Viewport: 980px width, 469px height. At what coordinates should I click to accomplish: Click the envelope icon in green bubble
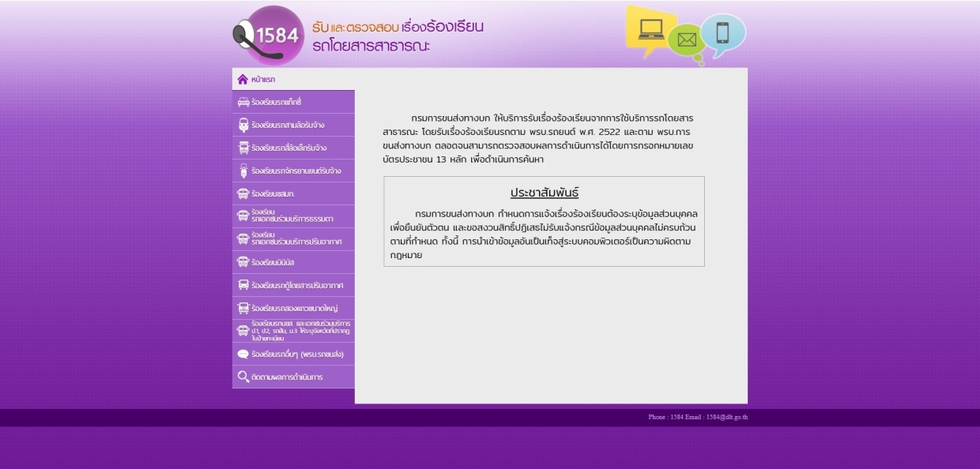(x=686, y=39)
